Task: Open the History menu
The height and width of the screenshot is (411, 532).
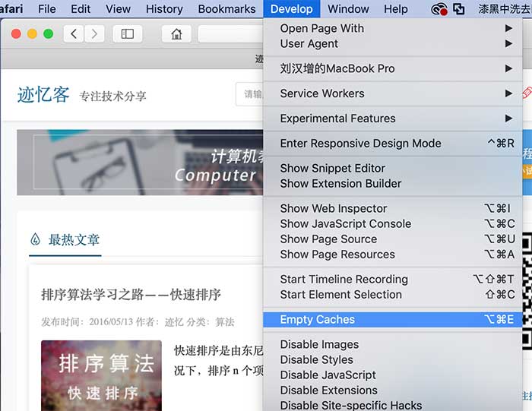Action: point(164,9)
